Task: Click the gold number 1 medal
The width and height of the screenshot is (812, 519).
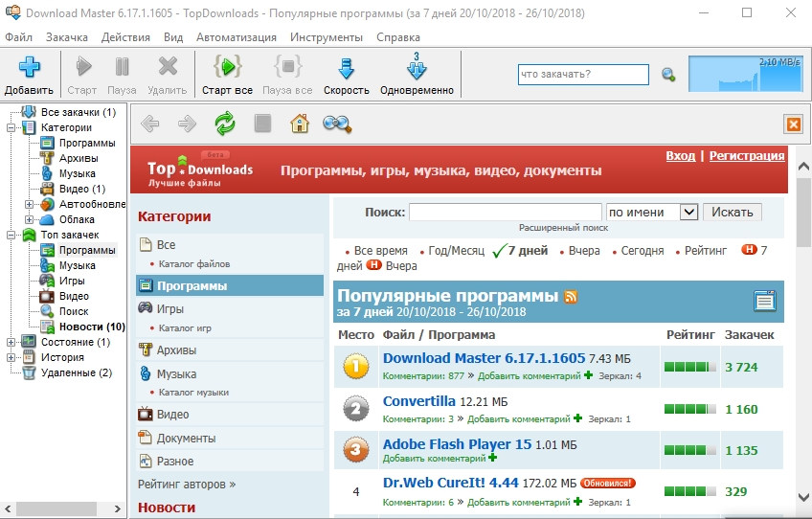Action: pos(356,366)
